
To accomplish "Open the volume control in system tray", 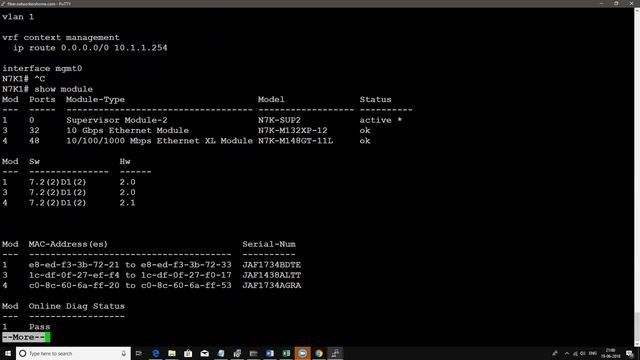I will point(583,353).
